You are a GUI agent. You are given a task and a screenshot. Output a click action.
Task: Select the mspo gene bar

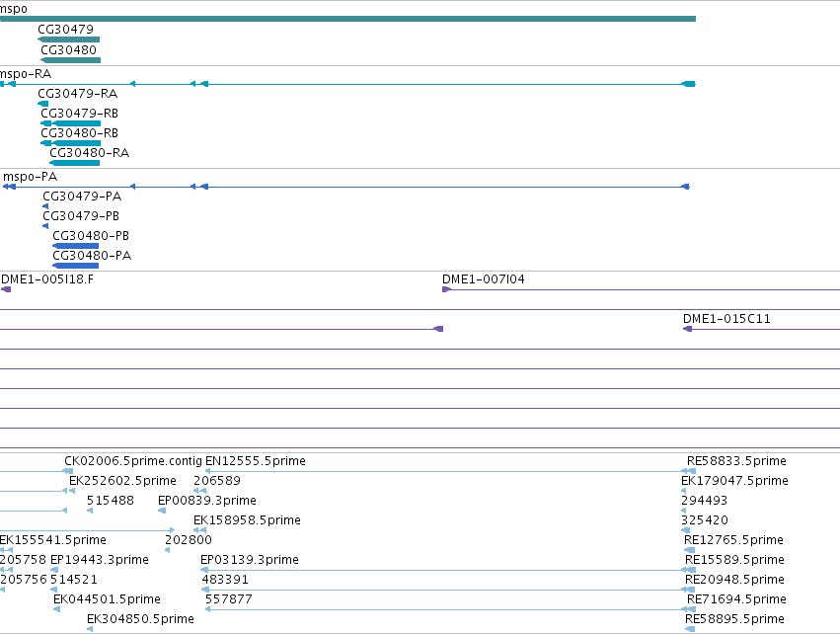347,19
